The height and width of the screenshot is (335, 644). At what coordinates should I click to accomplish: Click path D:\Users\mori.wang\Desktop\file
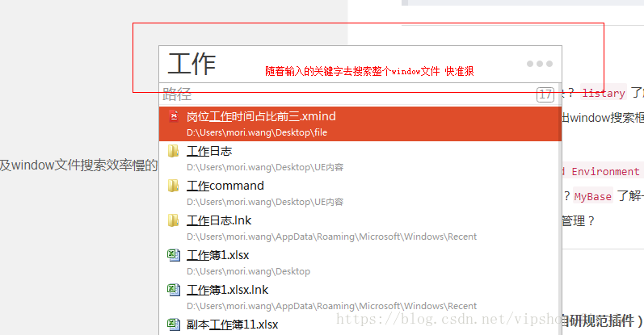(x=257, y=132)
